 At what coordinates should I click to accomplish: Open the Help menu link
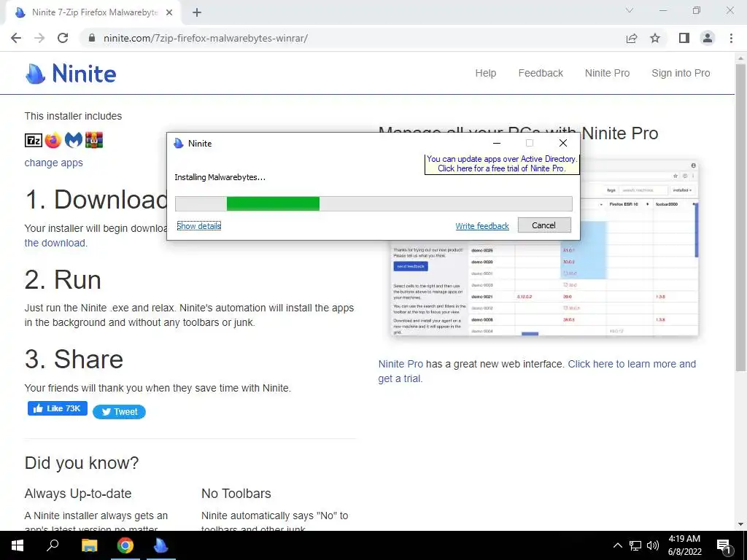point(485,74)
